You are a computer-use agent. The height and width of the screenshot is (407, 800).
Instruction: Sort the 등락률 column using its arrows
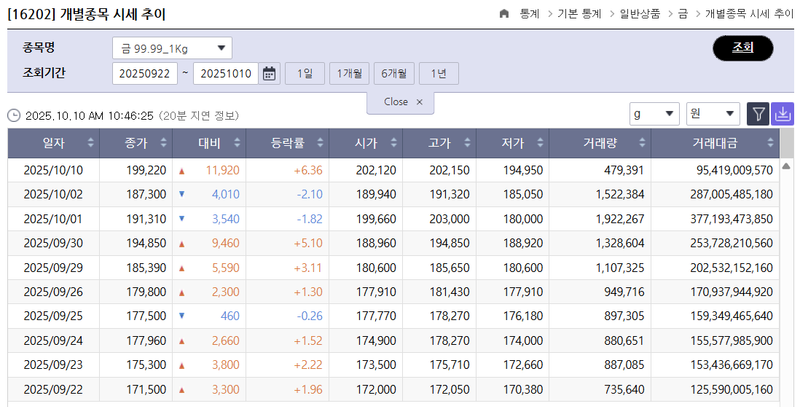[x=317, y=144]
